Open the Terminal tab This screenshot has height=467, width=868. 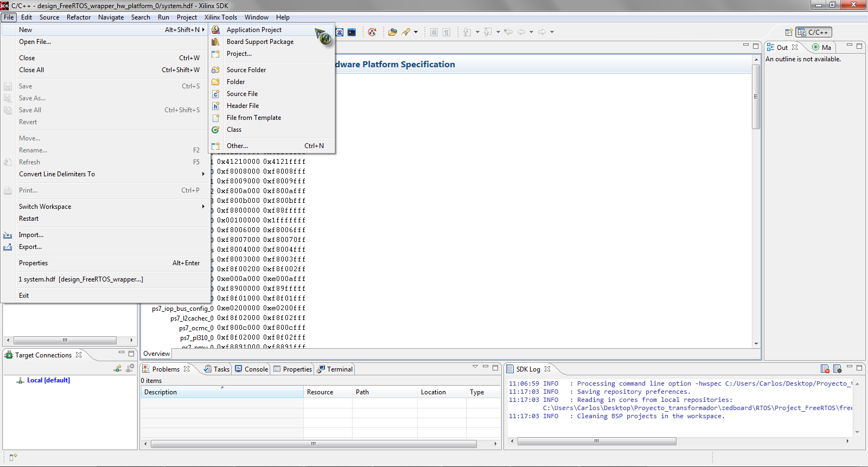point(335,369)
